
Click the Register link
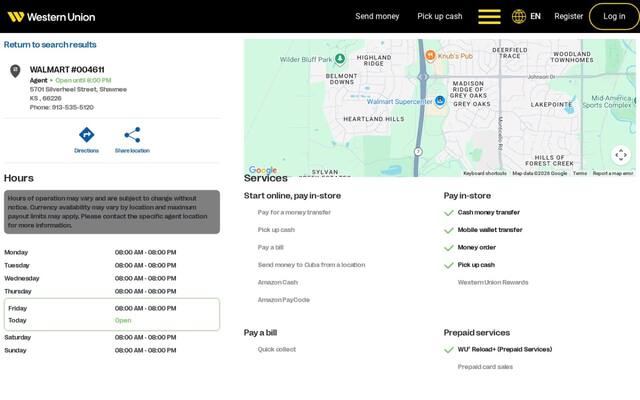(569, 16)
